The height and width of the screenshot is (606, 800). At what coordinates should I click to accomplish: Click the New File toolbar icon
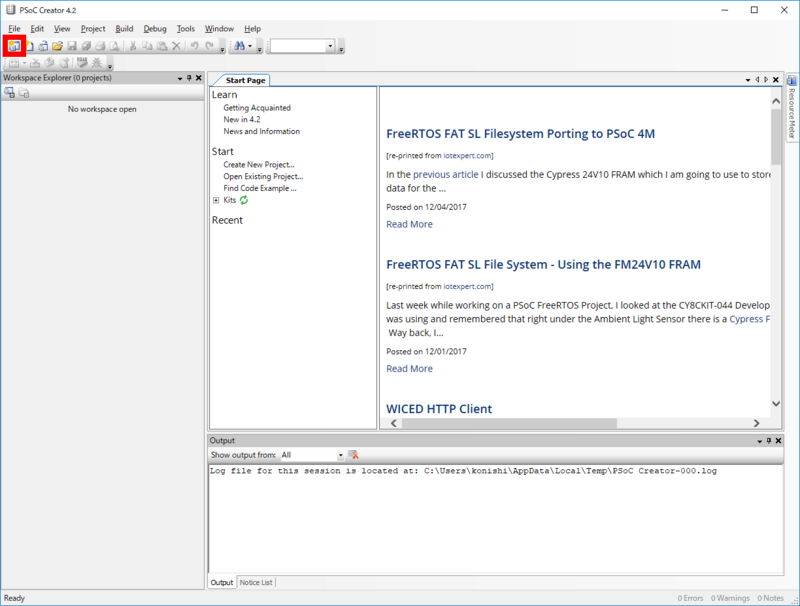coord(30,46)
